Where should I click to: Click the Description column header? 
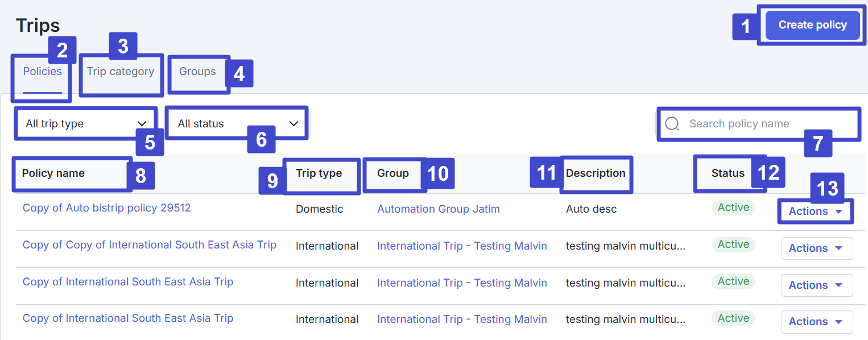point(596,173)
